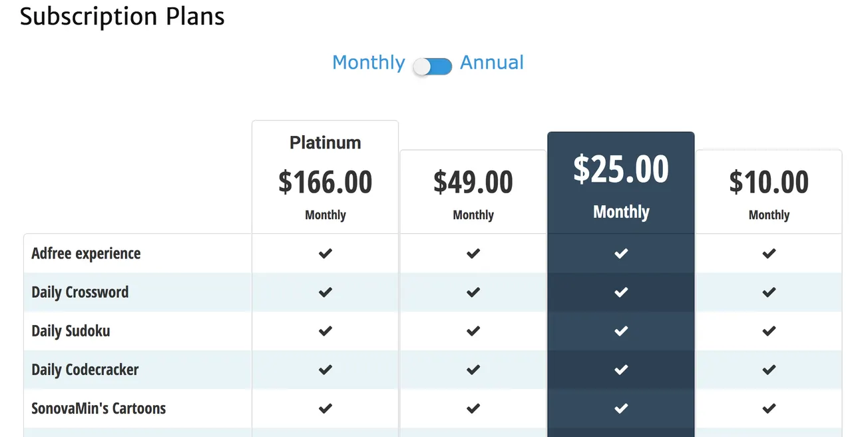Click Daily Codecracker checkmark under Platinum

[x=325, y=370]
